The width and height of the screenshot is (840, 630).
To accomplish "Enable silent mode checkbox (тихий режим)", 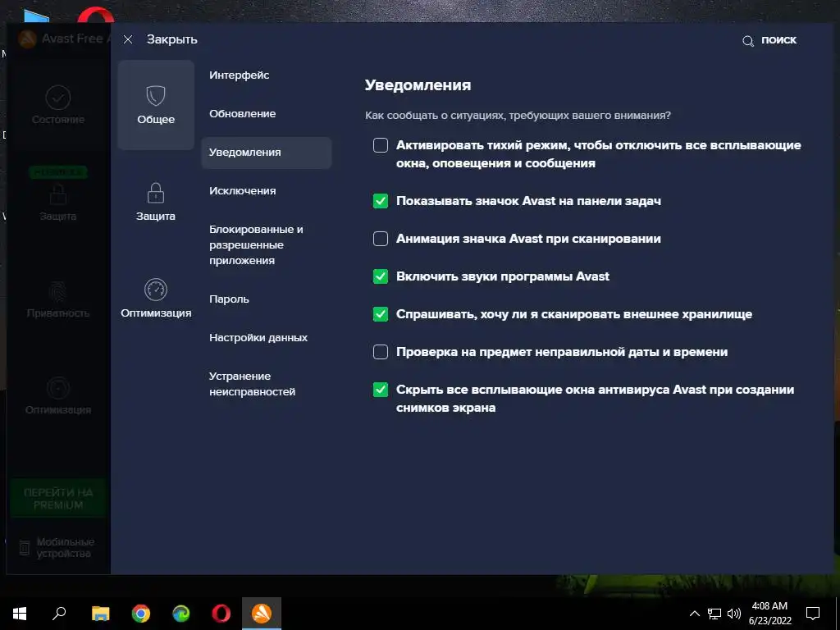I will point(381,145).
